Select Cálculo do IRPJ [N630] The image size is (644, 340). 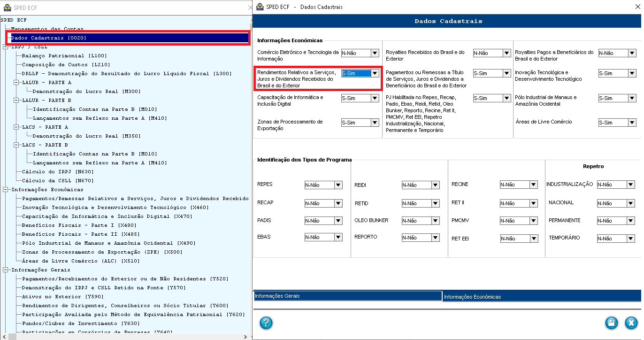[x=58, y=172]
